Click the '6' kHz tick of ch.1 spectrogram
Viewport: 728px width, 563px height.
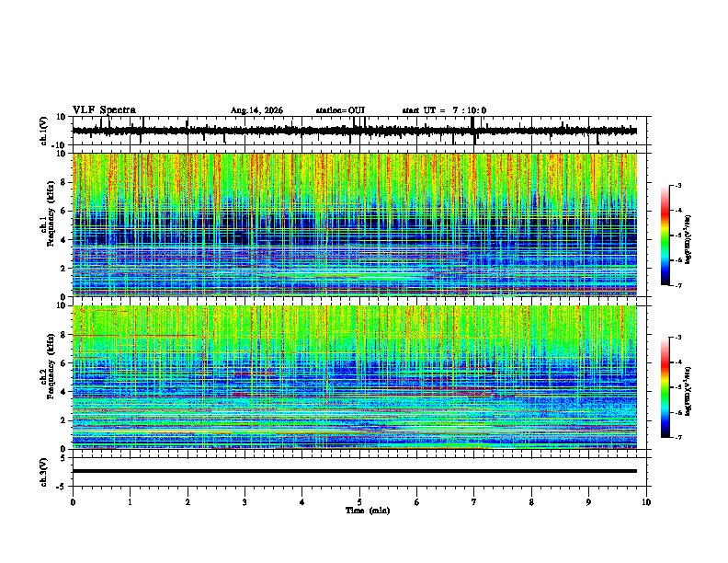63,211
